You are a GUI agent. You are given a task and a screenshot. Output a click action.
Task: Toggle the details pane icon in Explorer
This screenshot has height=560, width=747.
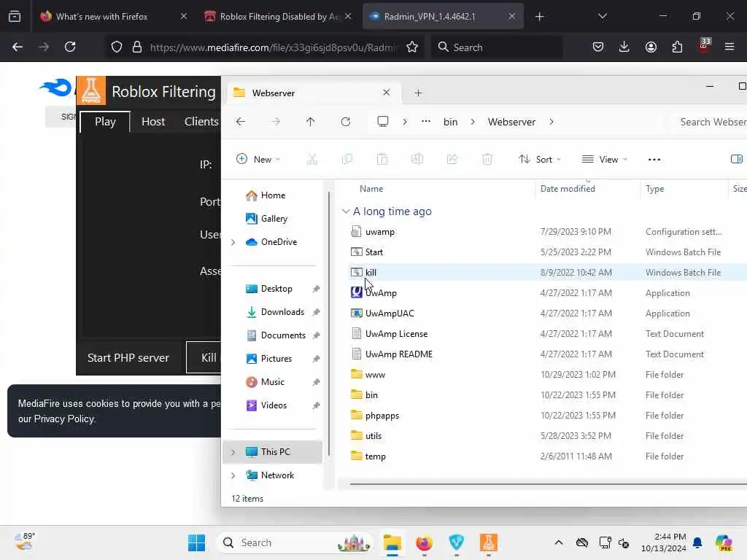pos(737,159)
